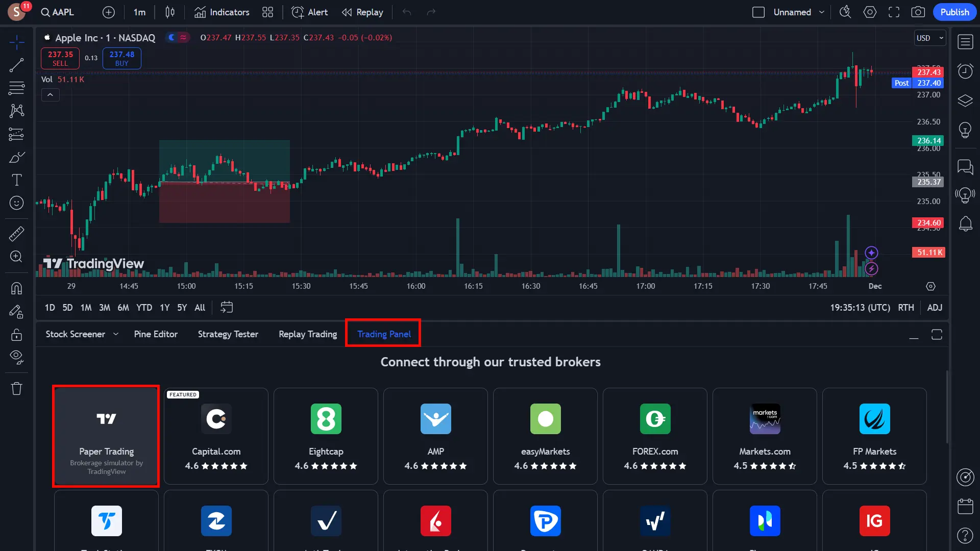980x551 pixels.
Task: Click the 237.35 SELL button
Action: (60, 58)
